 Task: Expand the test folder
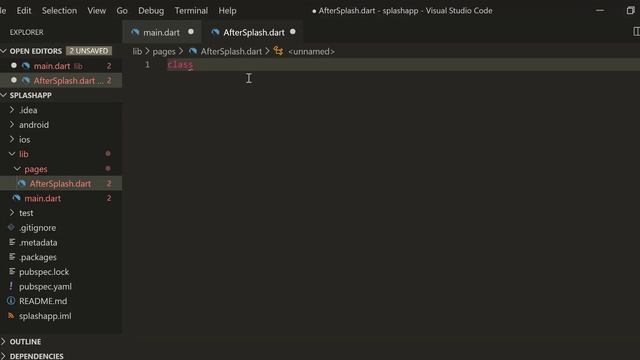coord(61,213)
